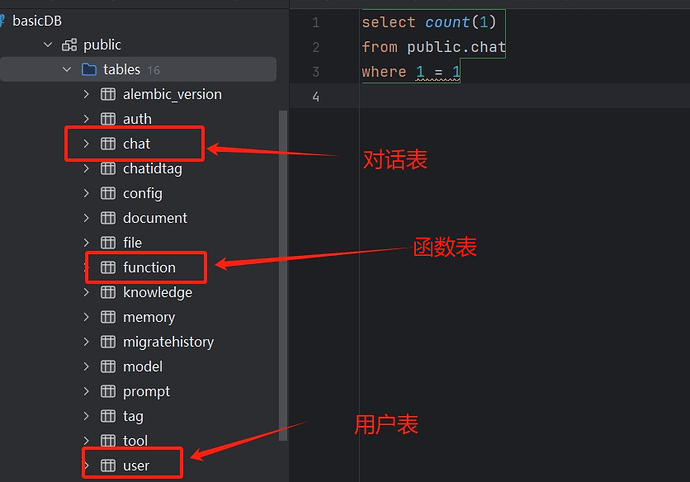690x482 pixels.
Task: Click the public schema icon
Action: coord(69,45)
